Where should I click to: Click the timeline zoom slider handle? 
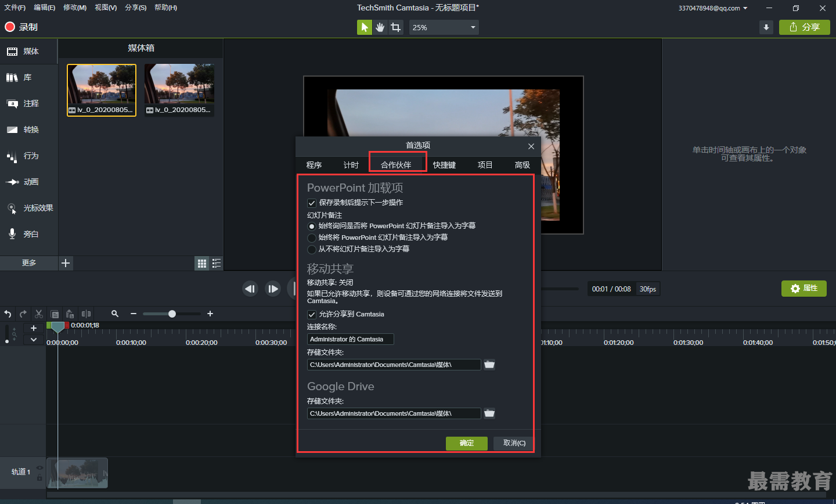click(x=172, y=314)
